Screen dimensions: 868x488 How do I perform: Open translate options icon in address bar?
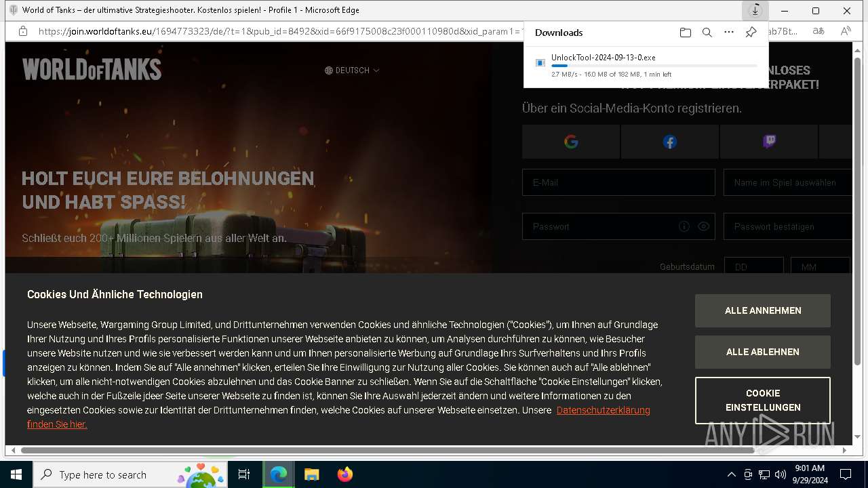pyautogui.click(x=818, y=31)
